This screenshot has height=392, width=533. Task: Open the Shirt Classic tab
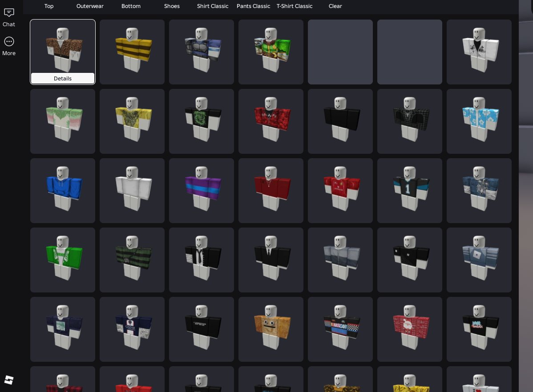[x=213, y=6]
